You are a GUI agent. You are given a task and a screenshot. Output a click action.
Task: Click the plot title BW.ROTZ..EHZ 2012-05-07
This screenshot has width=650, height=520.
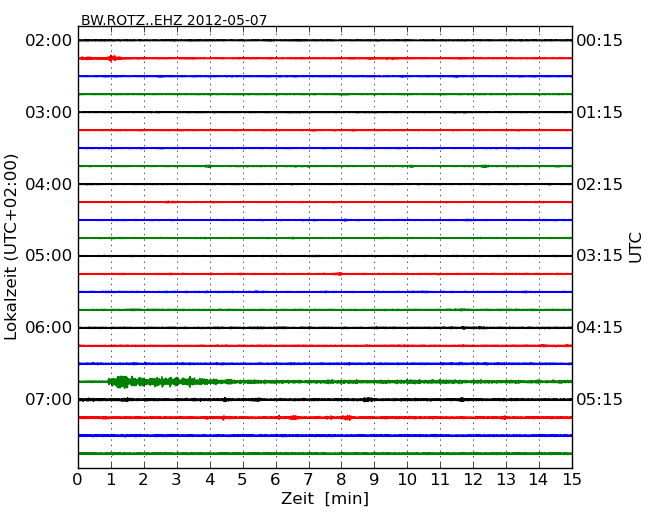174,20
